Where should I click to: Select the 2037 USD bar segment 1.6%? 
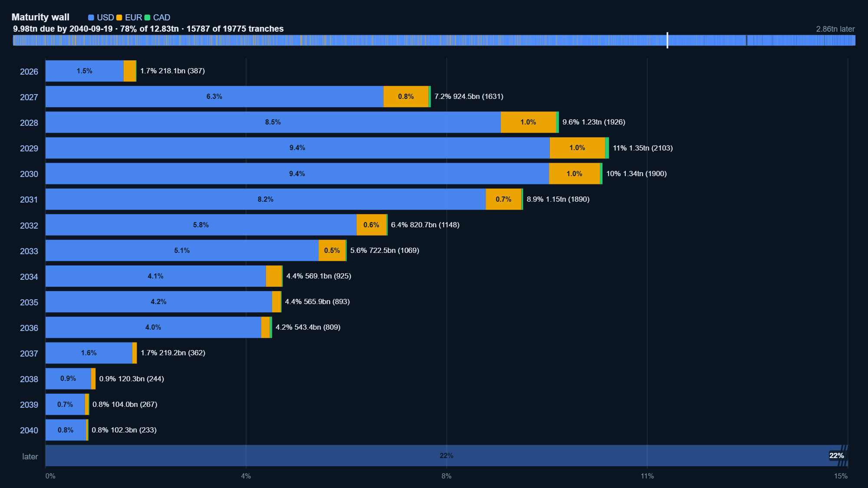(89, 353)
